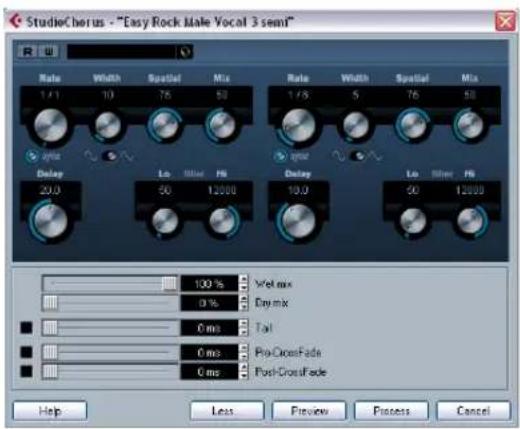Click the right section Hi filter knob
The height and width of the screenshot is (429, 520).
(470, 221)
